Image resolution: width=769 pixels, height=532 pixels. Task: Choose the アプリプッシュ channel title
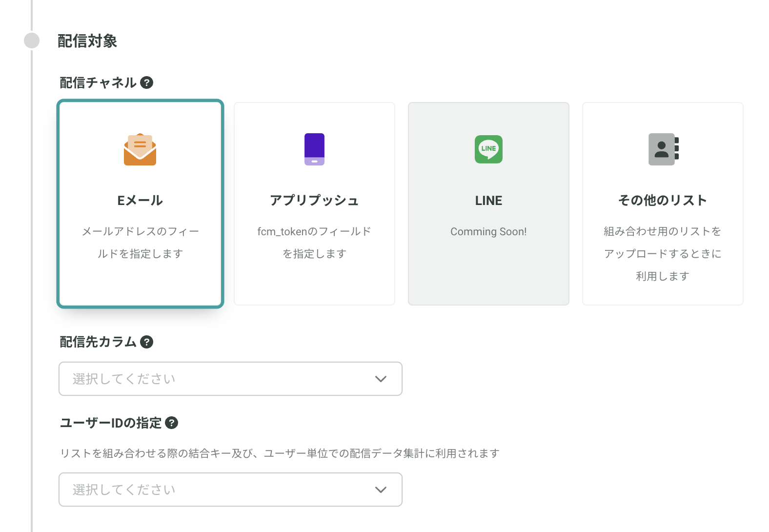click(314, 201)
